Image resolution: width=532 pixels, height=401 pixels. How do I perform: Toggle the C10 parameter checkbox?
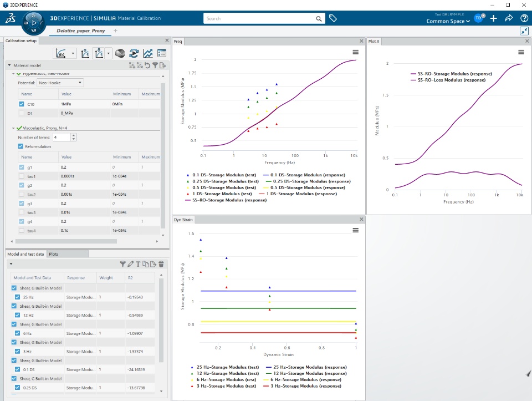[x=22, y=104]
